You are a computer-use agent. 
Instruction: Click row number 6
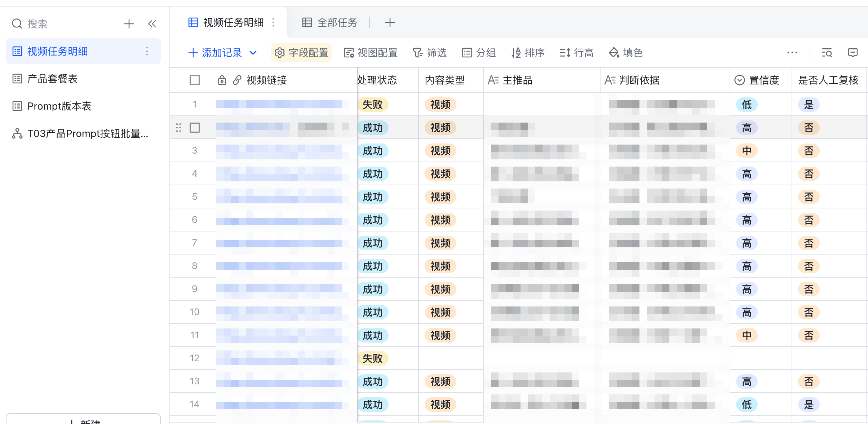[195, 220]
